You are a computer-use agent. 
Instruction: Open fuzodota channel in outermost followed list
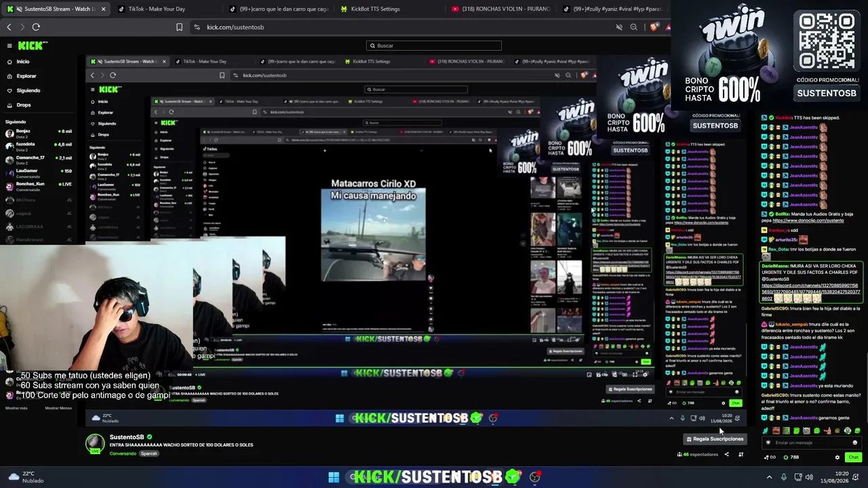(38, 146)
